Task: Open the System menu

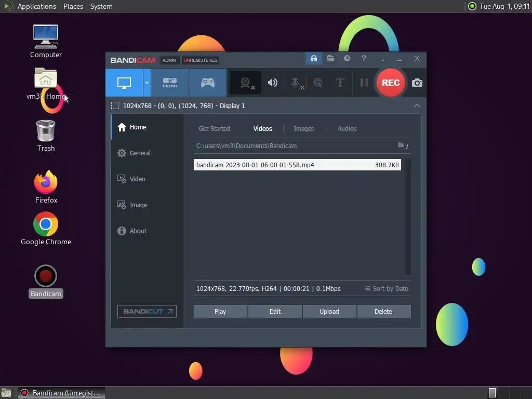Action: pyautogui.click(x=101, y=6)
